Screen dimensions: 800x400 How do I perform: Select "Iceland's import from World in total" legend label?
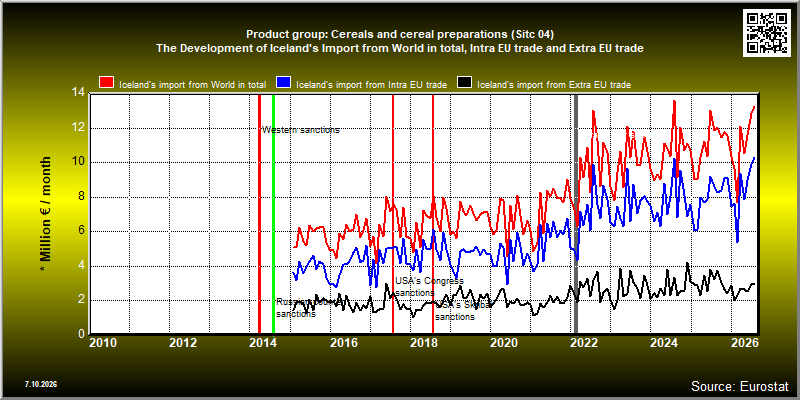(192, 85)
